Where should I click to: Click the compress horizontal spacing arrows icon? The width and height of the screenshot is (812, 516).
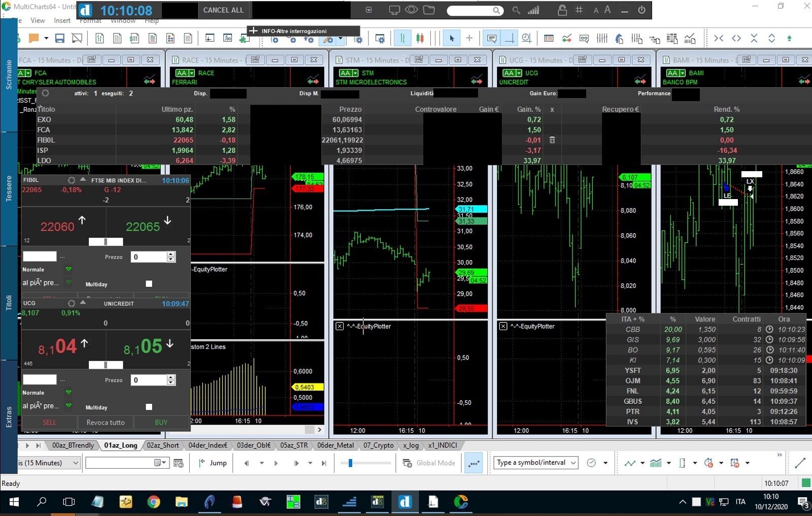coord(719,38)
